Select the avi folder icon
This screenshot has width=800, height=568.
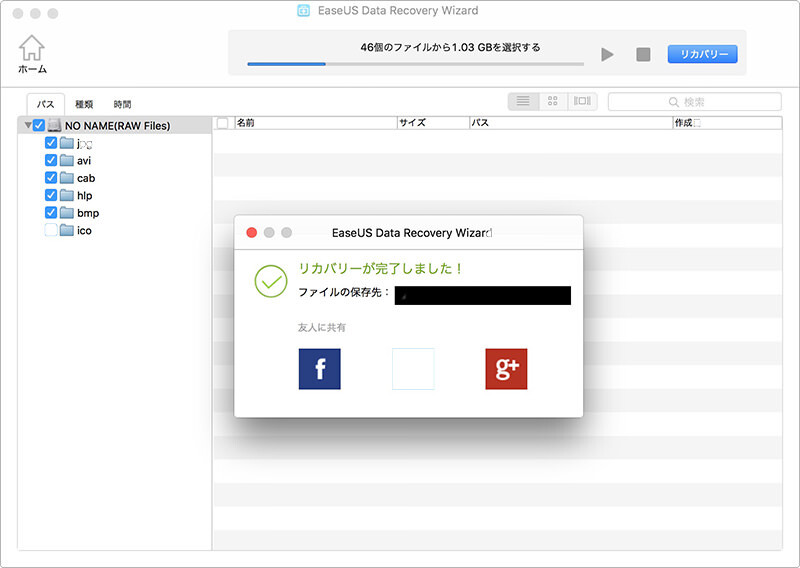(67, 160)
